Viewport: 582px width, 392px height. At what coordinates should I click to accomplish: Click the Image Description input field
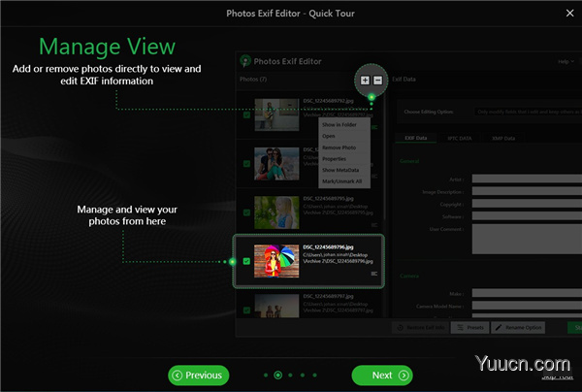527,191
